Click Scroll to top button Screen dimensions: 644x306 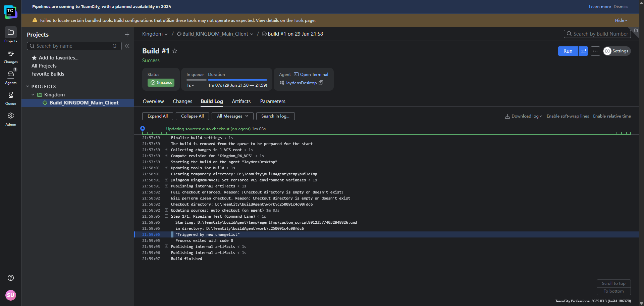click(613, 283)
